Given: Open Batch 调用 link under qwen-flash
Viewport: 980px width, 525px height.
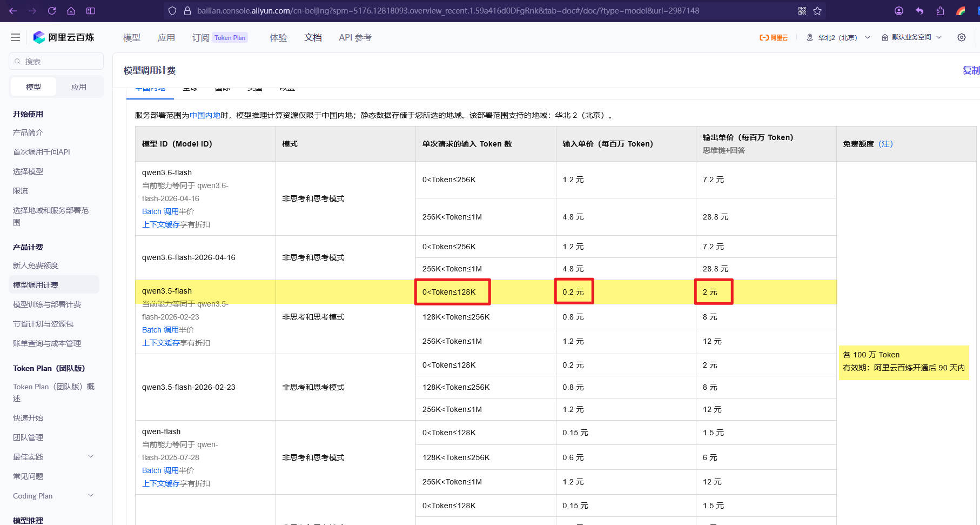Looking at the screenshot, I should (x=160, y=470).
